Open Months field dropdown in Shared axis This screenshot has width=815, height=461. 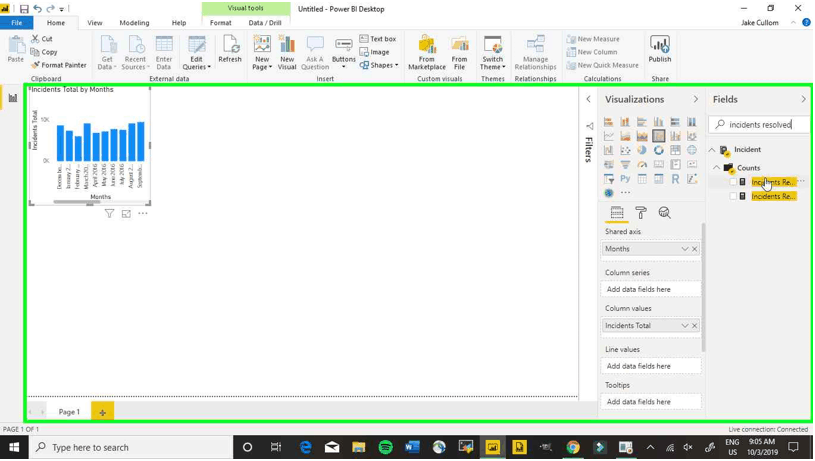click(685, 249)
